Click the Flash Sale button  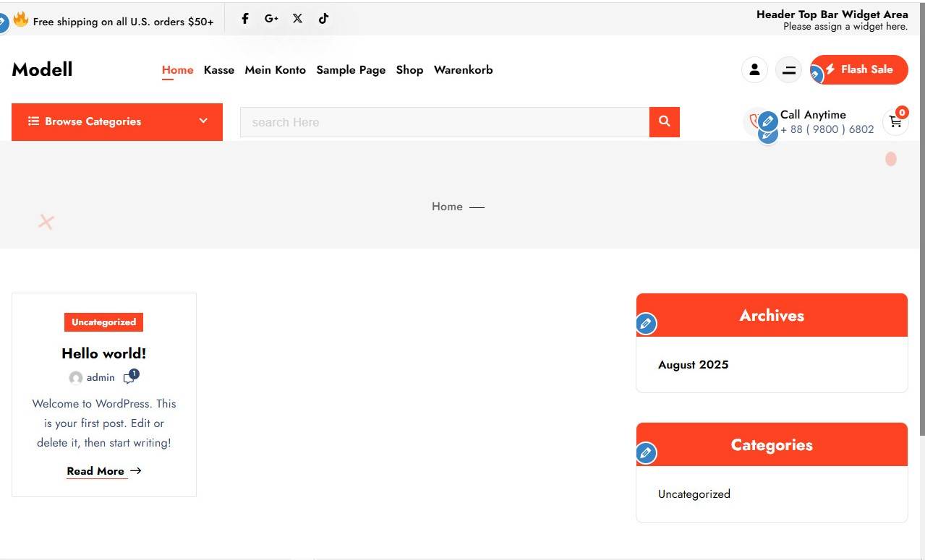tap(866, 70)
